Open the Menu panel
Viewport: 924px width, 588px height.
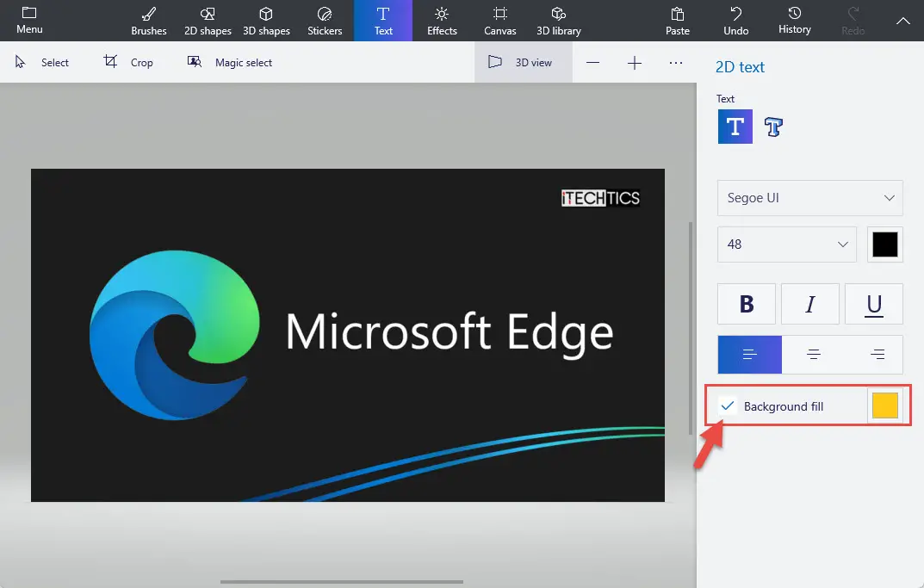(29, 21)
